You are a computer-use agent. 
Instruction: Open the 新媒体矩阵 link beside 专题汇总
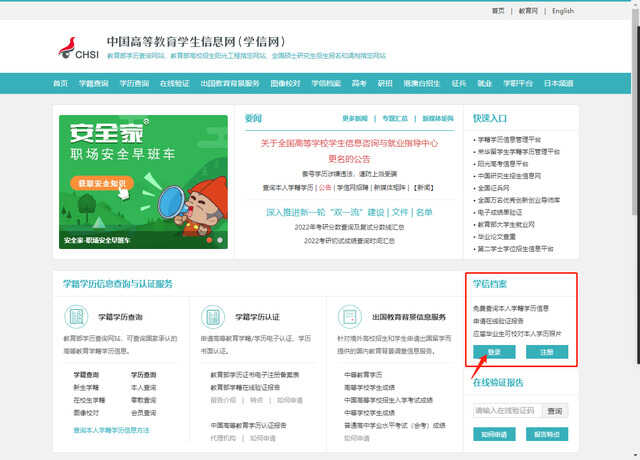click(438, 118)
